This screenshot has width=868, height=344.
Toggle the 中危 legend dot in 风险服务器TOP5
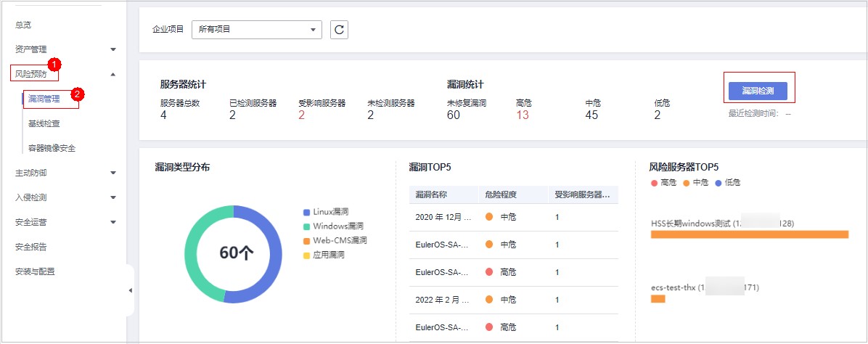[686, 183]
